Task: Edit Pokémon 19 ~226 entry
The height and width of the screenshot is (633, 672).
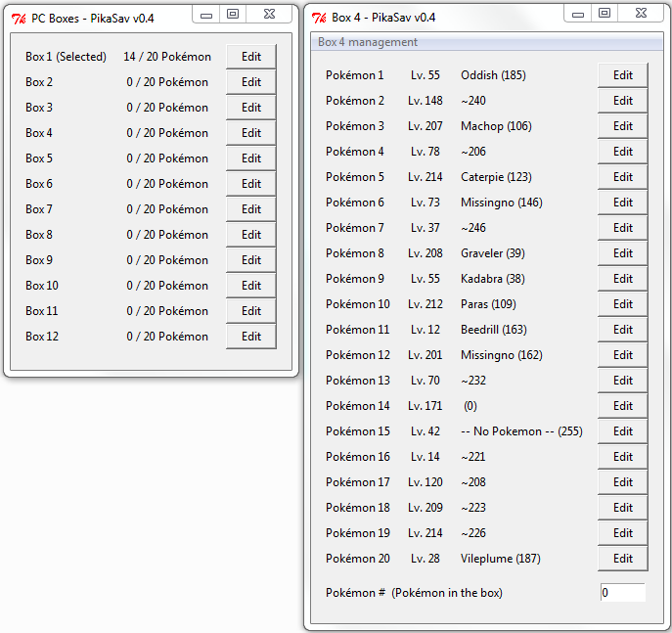Action: (623, 533)
